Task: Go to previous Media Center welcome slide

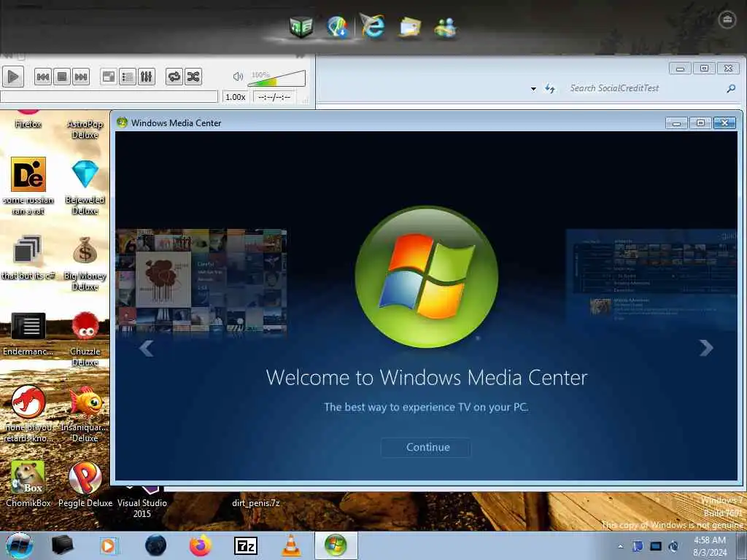Action: click(146, 348)
